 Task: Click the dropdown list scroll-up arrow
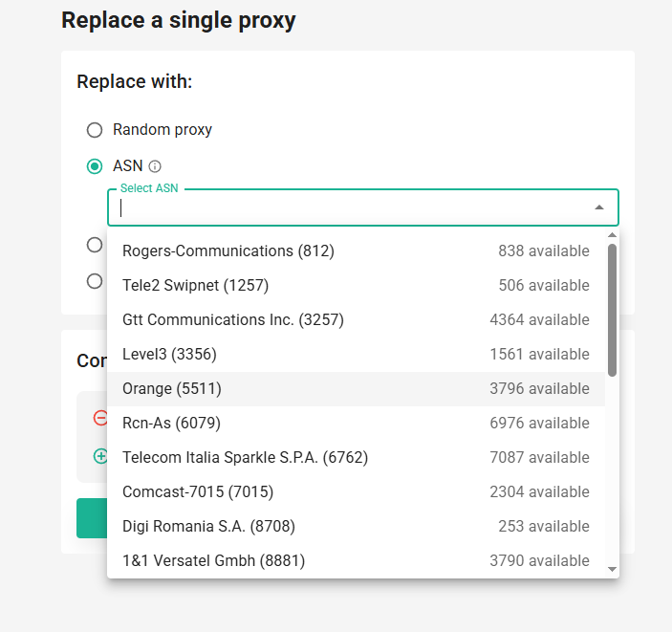tap(612, 235)
